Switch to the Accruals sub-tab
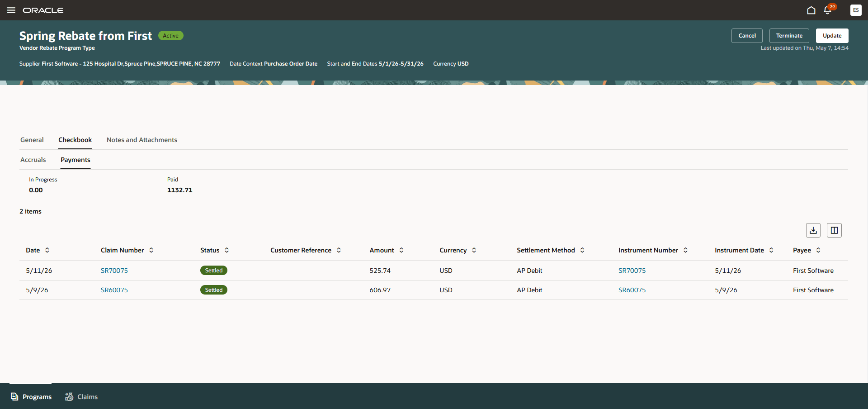The height and width of the screenshot is (409, 868). click(33, 160)
